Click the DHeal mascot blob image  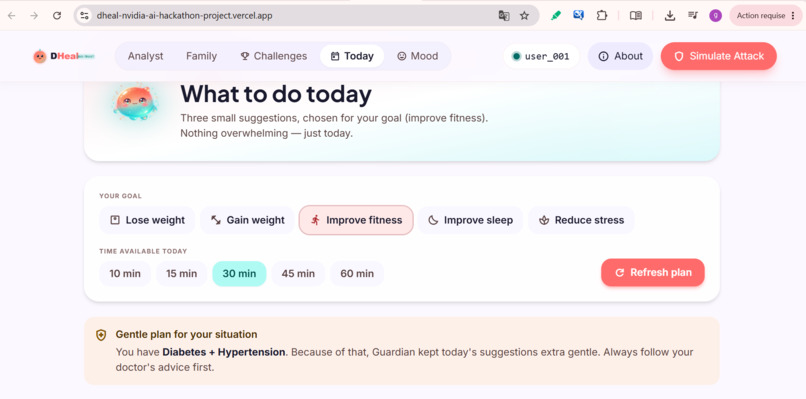pyautogui.click(x=135, y=103)
